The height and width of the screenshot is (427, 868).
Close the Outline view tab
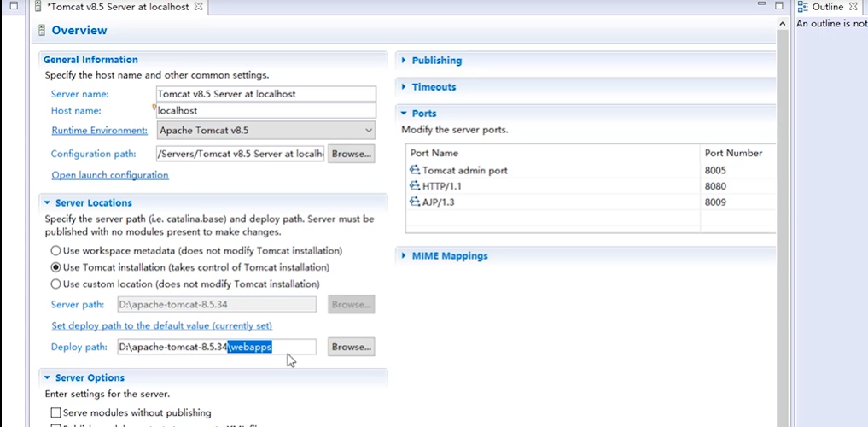click(853, 7)
